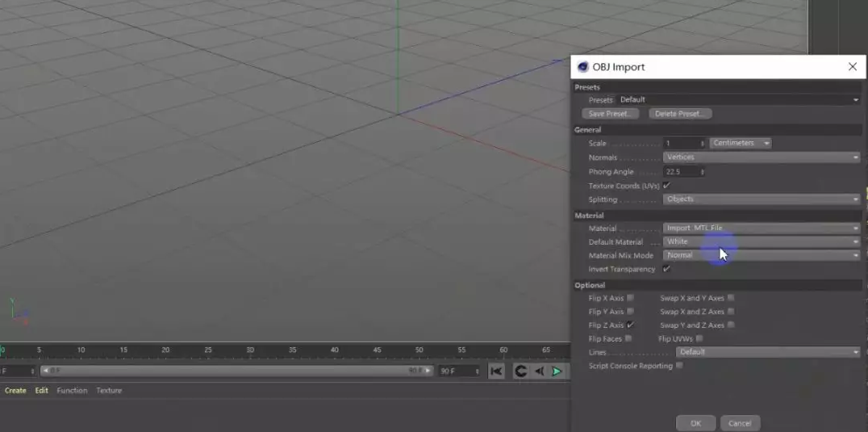
Task: Play the animation forwards
Action: click(557, 371)
